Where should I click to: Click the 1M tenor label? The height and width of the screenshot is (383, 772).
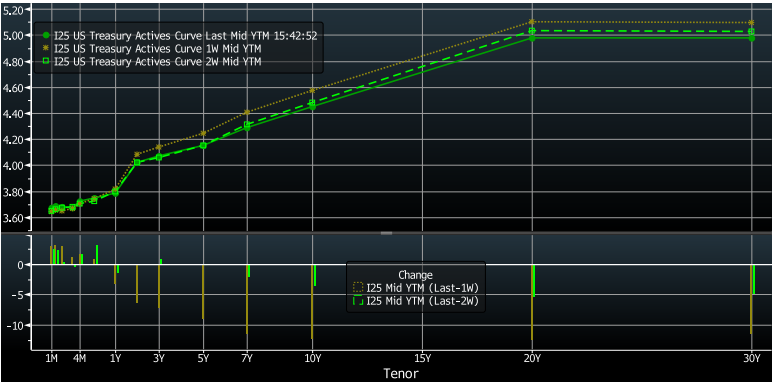pyautogui.click(x=51, y=358)
